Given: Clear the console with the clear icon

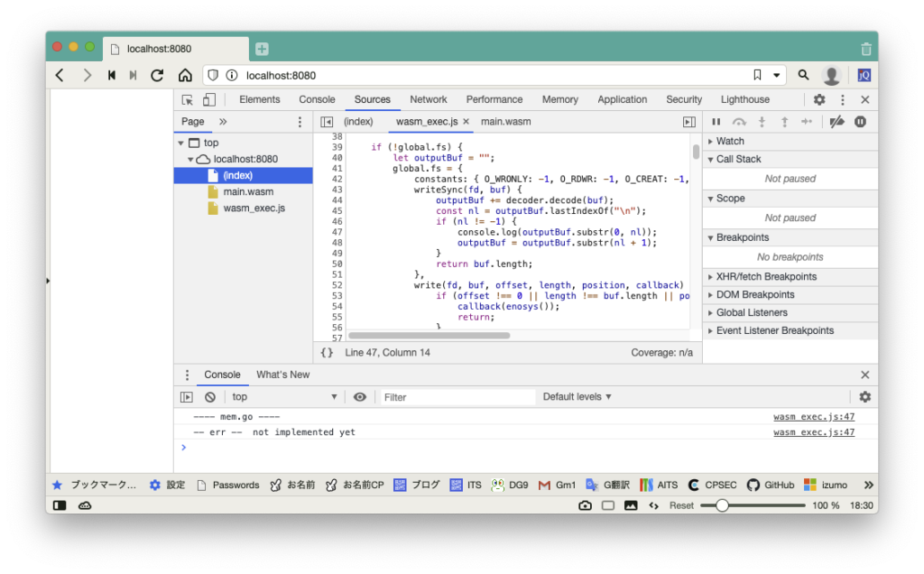Looking at the screenshot, I should (209, 397).
